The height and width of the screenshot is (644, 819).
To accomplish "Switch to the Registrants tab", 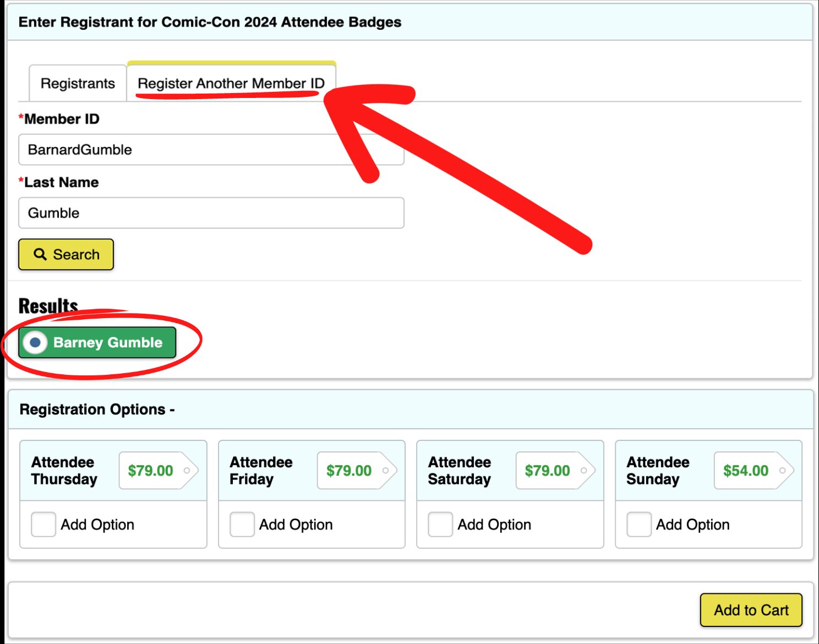I will pyautogui.click(x=78, y=84).
